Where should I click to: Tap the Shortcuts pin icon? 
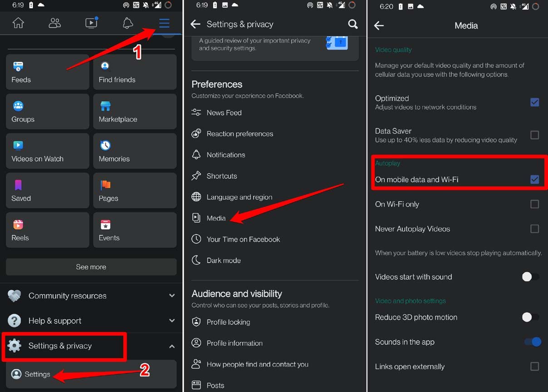(196, 176)
